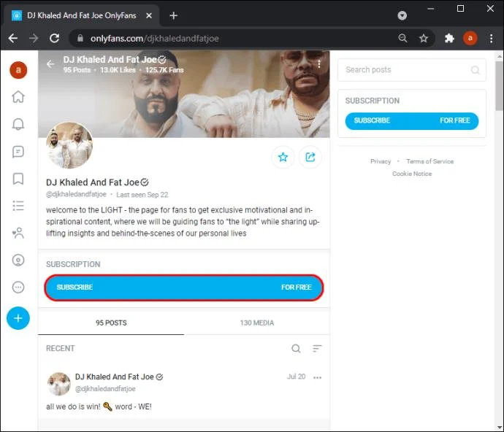
Task: Click the user avatar 'a' in sidebar
Action: click(x=18, y=70)
